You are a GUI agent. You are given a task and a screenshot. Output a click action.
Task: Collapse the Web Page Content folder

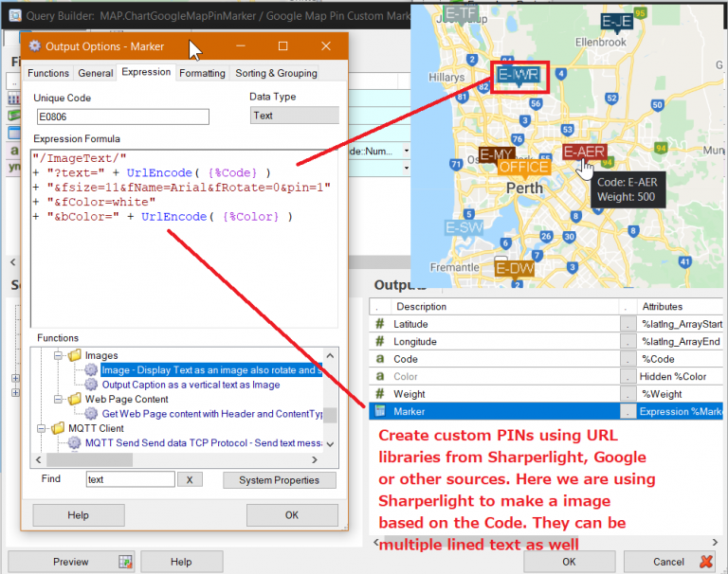pos(58,400)
